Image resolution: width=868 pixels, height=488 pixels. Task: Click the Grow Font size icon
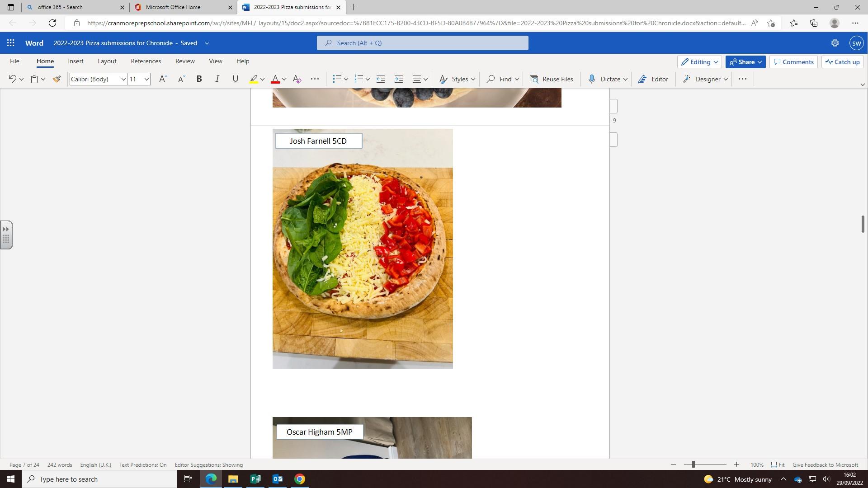[x=163, y=79]
